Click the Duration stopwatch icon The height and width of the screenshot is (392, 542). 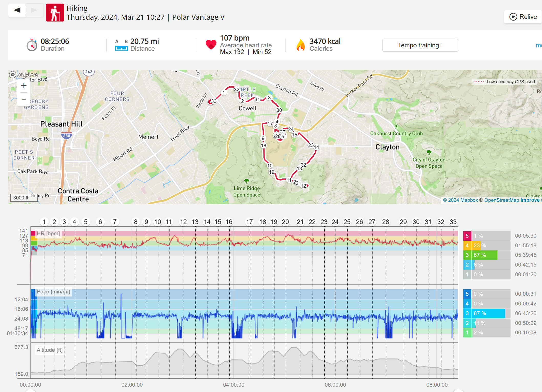pos(32,45)
